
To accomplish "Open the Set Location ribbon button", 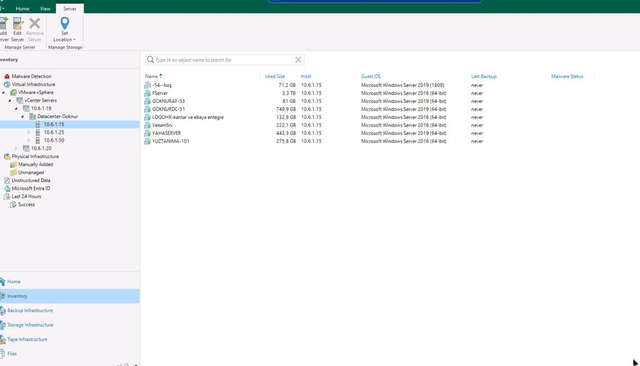I will click(x=64, y=29).
